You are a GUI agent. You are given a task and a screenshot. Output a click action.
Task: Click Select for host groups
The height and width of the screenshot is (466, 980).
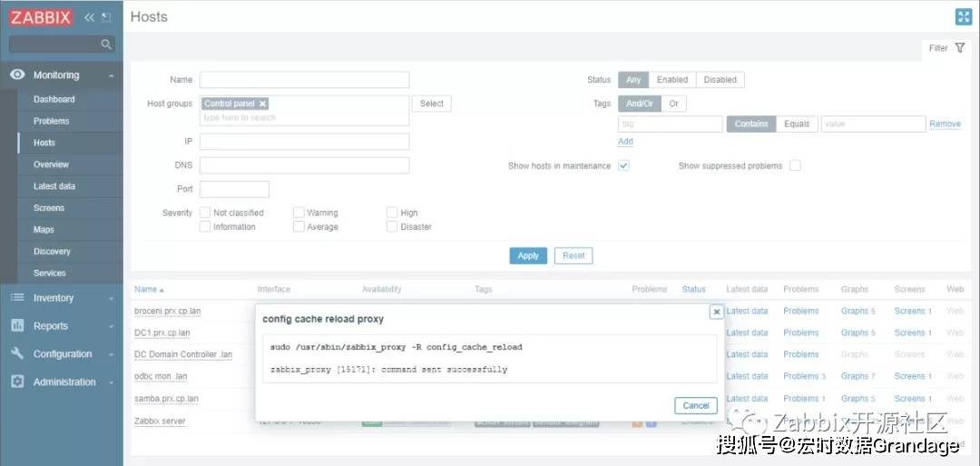431,104
